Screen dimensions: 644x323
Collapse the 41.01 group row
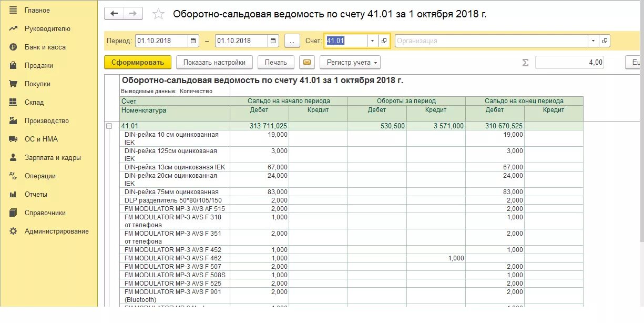click(109, 126)
